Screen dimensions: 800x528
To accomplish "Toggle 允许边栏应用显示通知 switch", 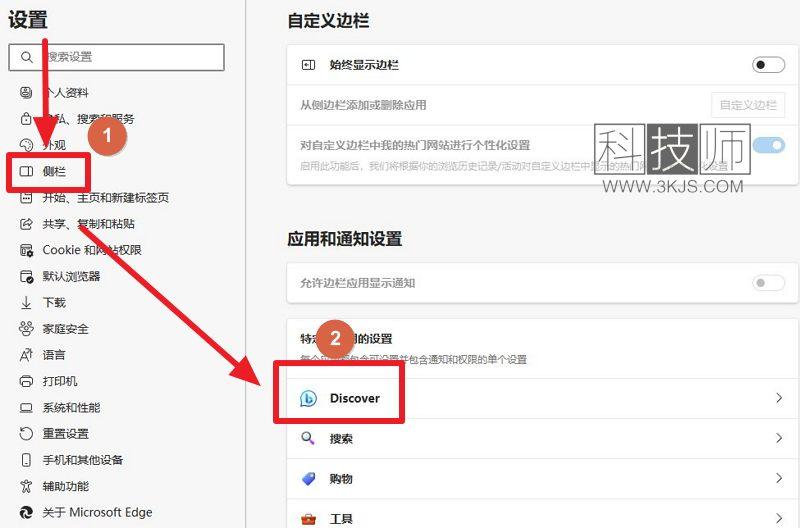I will [x=768, y=283].
